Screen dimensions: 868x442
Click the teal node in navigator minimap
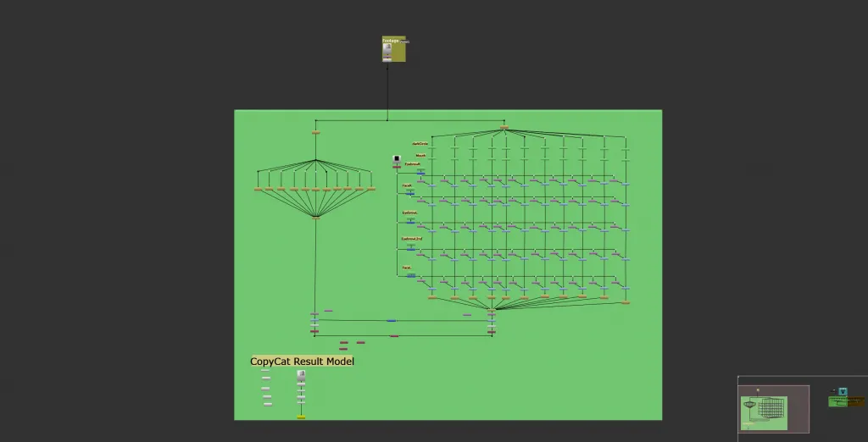[843, 391]
